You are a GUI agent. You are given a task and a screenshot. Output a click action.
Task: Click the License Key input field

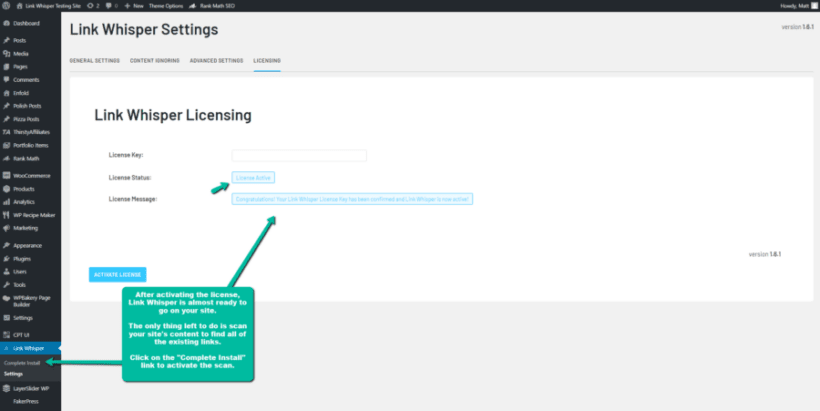[299, 155]
